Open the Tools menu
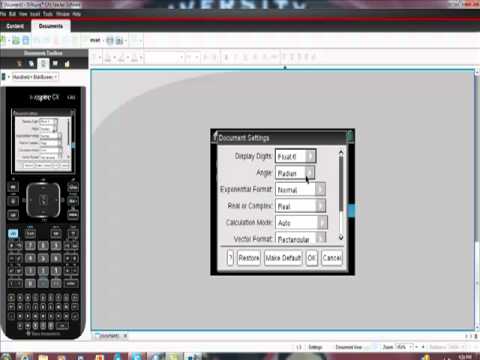Screen dimensions: 480x360 coord(48,14)
